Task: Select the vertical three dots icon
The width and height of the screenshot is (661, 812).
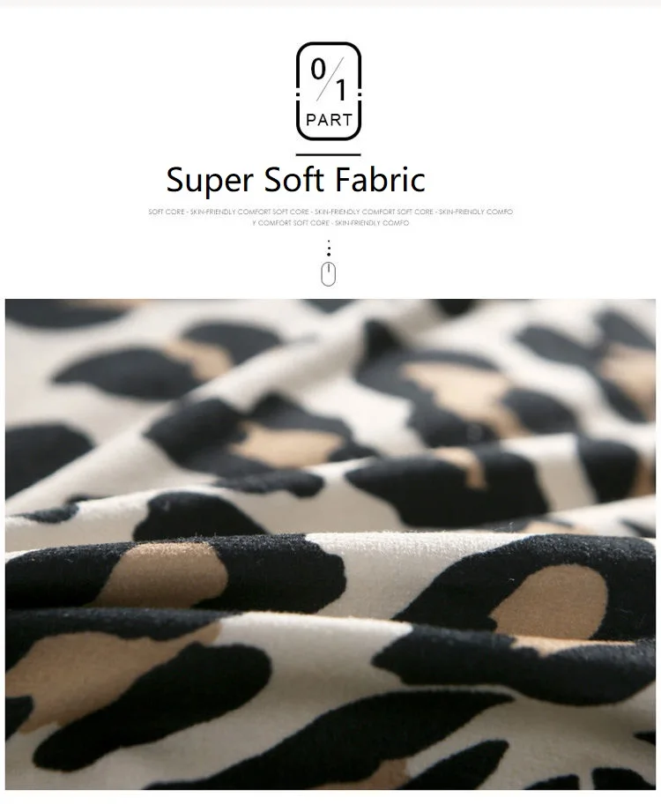Action: coord(328,248)
